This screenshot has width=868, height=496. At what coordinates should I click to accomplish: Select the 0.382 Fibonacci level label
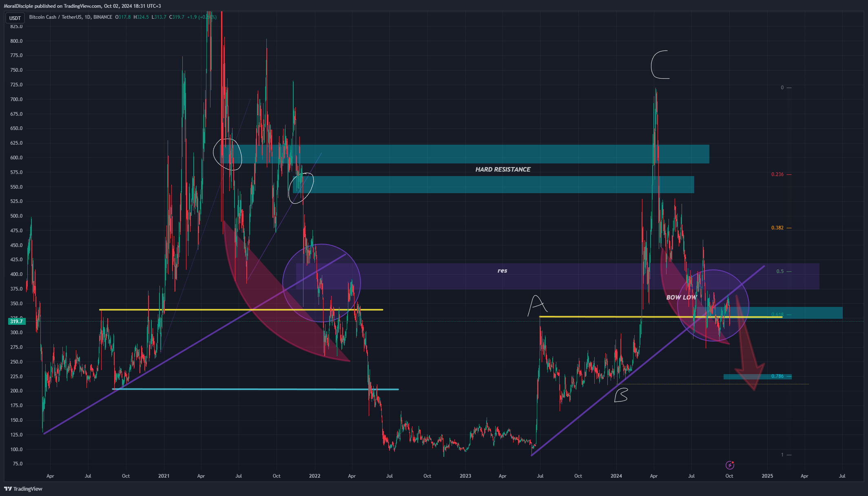[x=777, y=228]
